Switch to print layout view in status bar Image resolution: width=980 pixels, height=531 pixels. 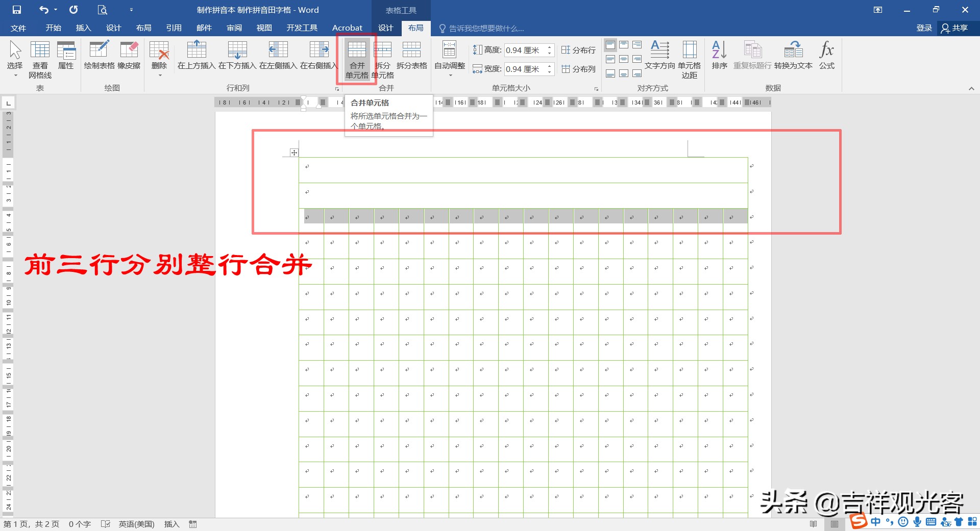point(835,524)
